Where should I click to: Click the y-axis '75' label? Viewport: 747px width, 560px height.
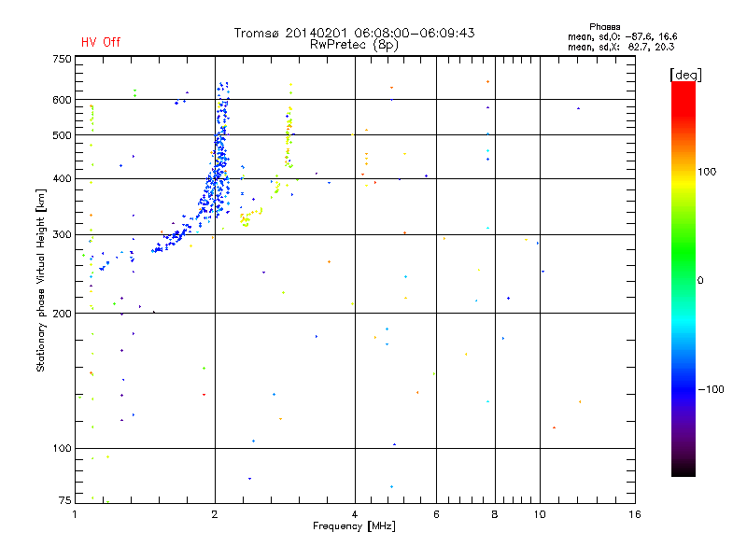coord(65,500)
